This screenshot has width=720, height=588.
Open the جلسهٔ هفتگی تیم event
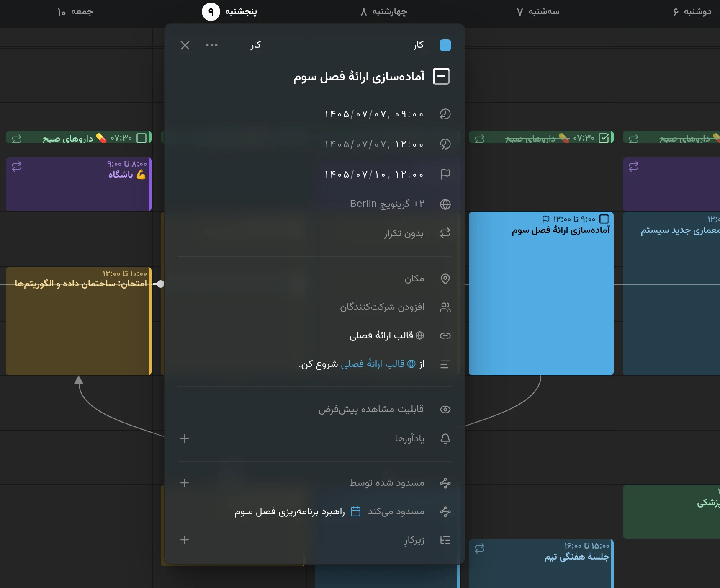(541, 563)
